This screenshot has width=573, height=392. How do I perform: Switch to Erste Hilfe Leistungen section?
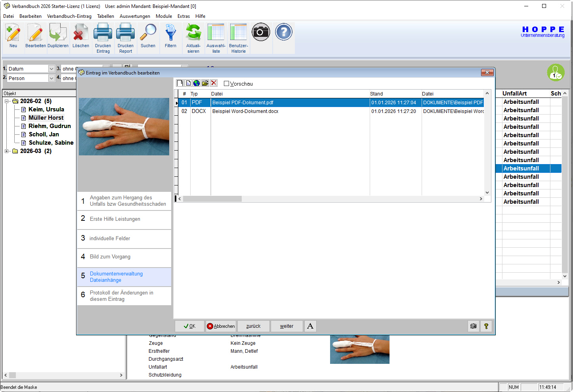click(124, 219)
